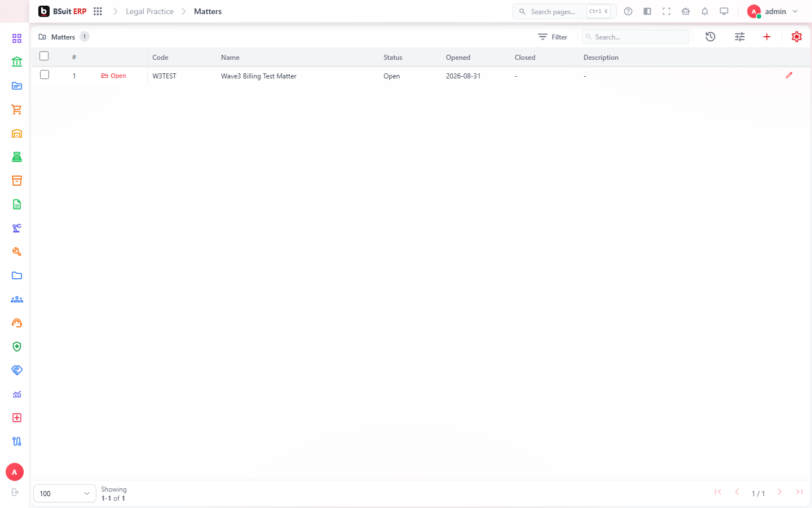Open column settings sliders icon
The width and height of the screenshot is (812, 508).
pos(740,37)
